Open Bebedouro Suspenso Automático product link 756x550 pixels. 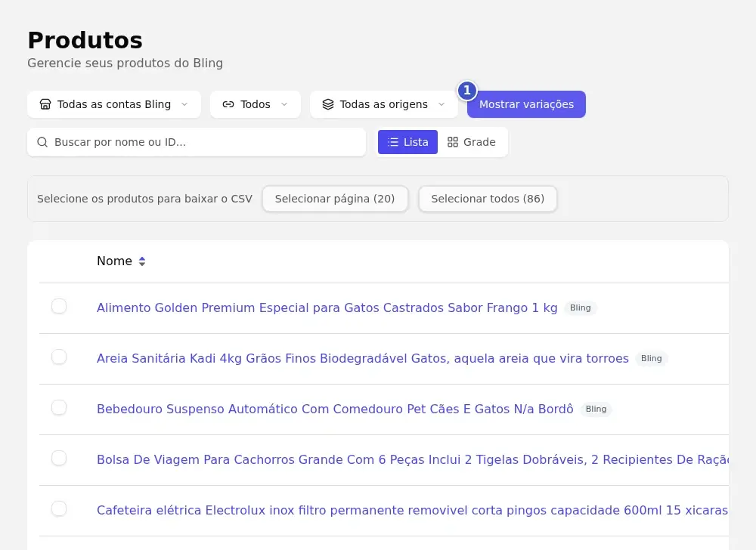pos(335,409)
